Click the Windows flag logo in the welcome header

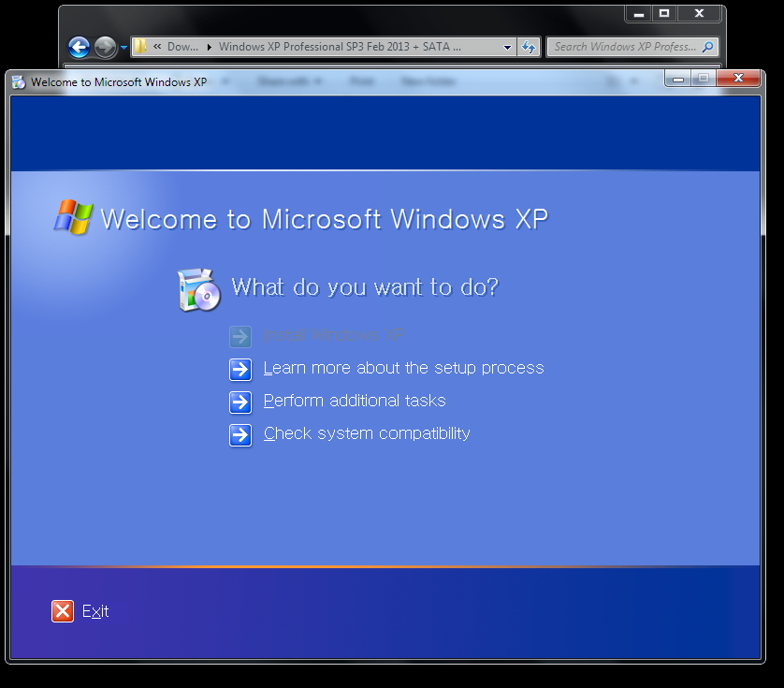tap(74, 217)
